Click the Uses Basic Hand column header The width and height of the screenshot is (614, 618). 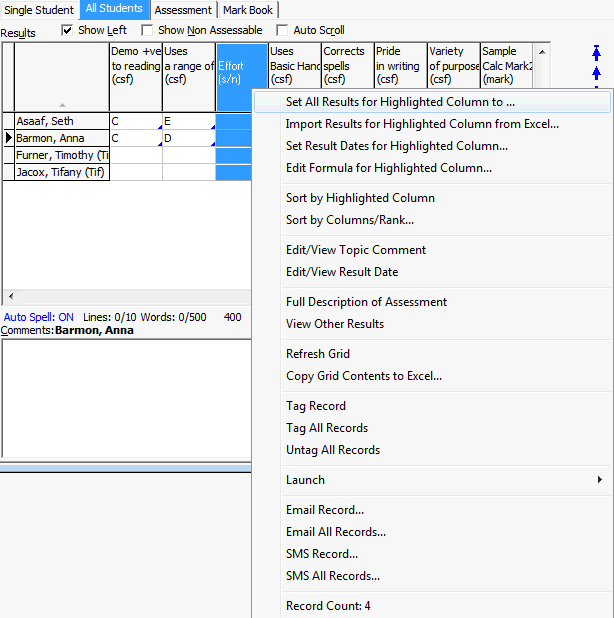(295, 65)
